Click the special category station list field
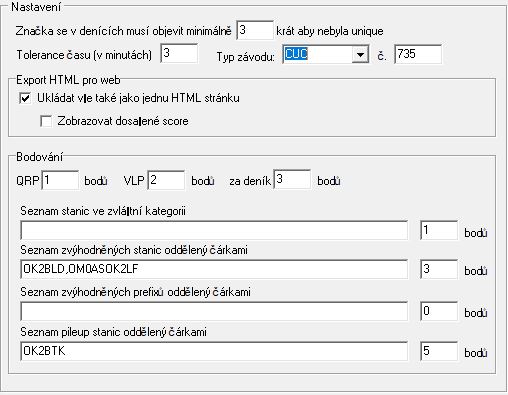Image resolution: width=508 pixels, height=395 pixels. pos(214,230)
